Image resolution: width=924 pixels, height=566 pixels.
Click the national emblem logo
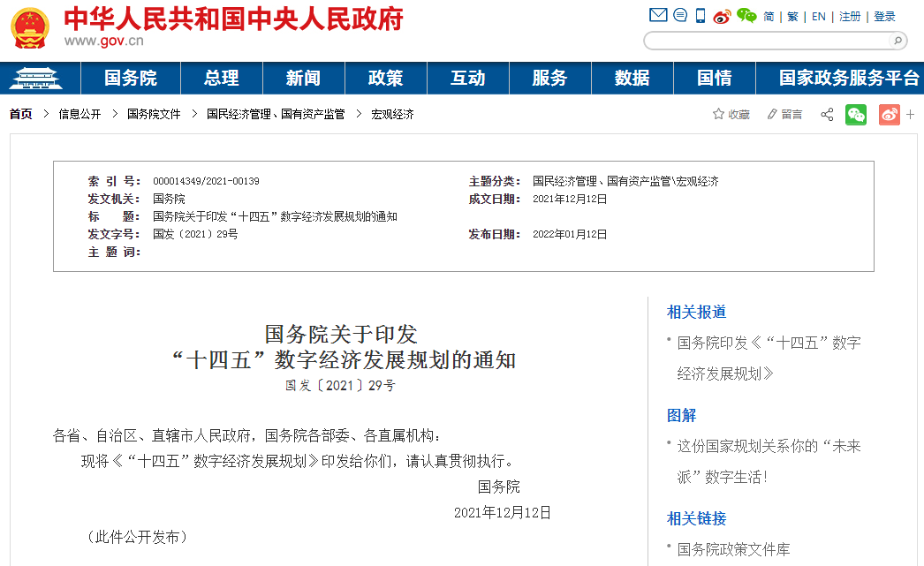(x=30, y=27)
